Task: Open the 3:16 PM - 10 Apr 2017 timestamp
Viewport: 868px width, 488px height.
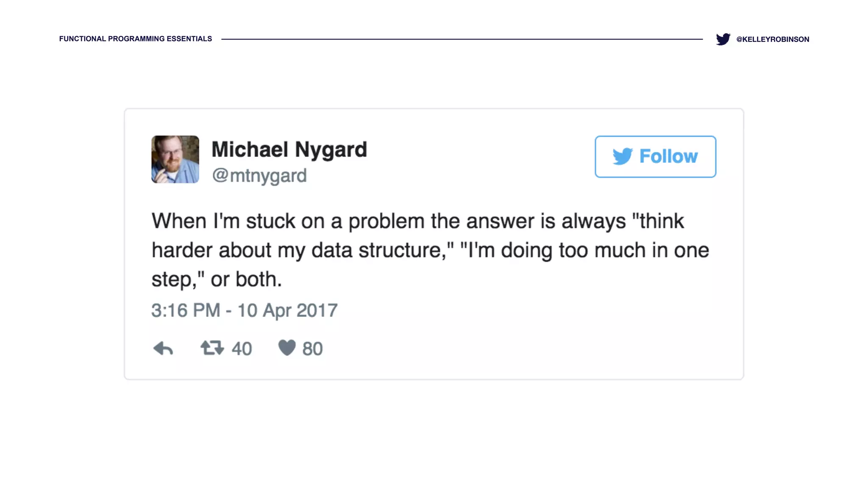Action: (245, 311)
